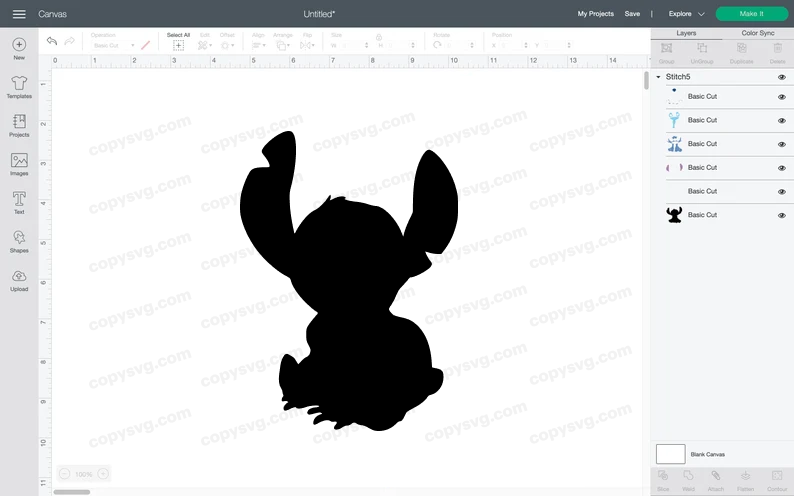Redo the last action
The width and height of the screenshot is (794, 496).
click(69, 41)
